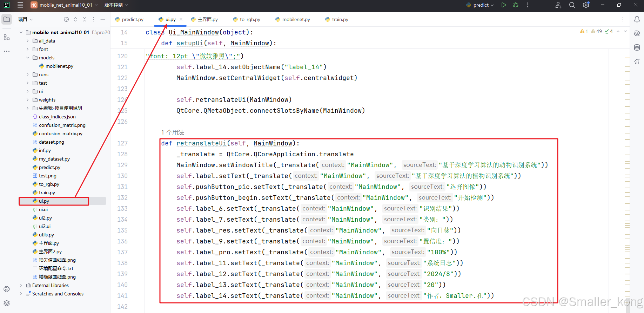
Task: Expand Scratches and Consoles node
Action: pyautogui.click(x=21, y=294)
